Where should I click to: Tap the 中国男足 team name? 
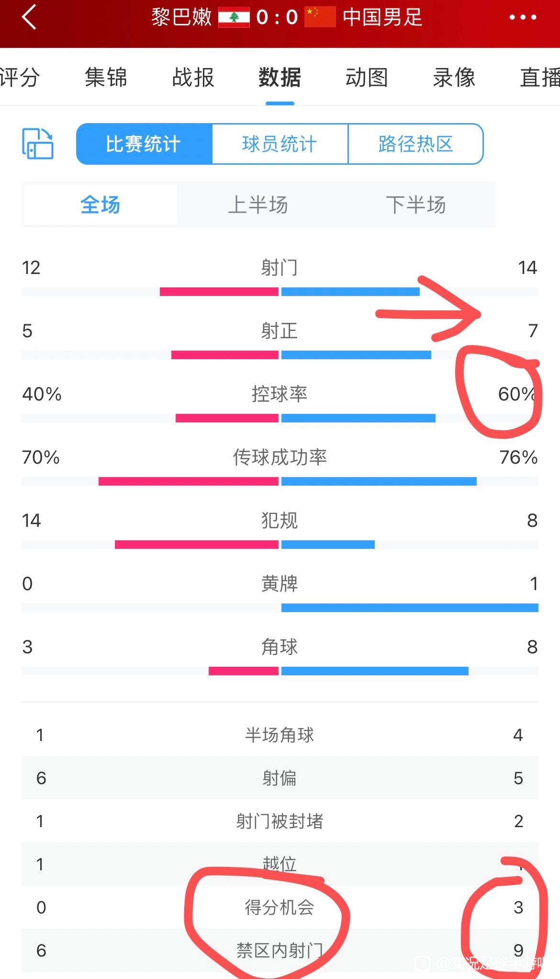coord(382,18)
